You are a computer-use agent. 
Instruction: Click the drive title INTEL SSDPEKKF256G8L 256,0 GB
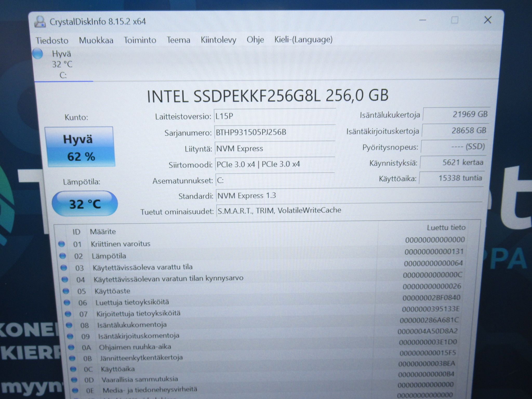[x=268, y=96]
